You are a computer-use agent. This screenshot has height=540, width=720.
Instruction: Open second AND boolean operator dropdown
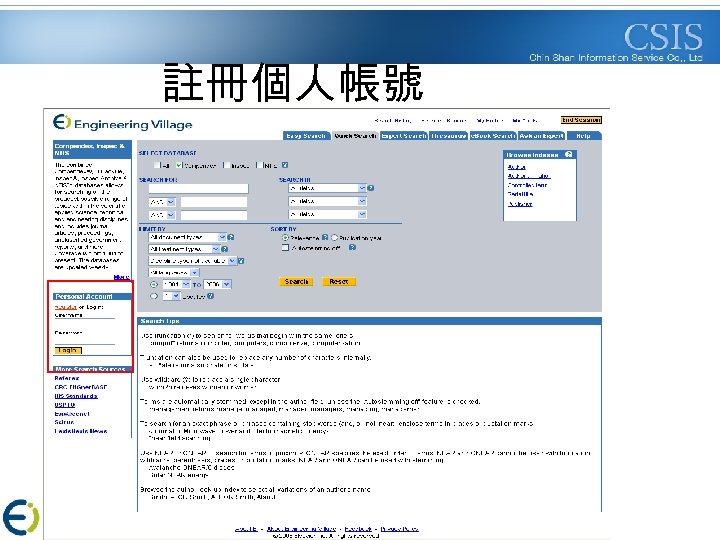162,215
